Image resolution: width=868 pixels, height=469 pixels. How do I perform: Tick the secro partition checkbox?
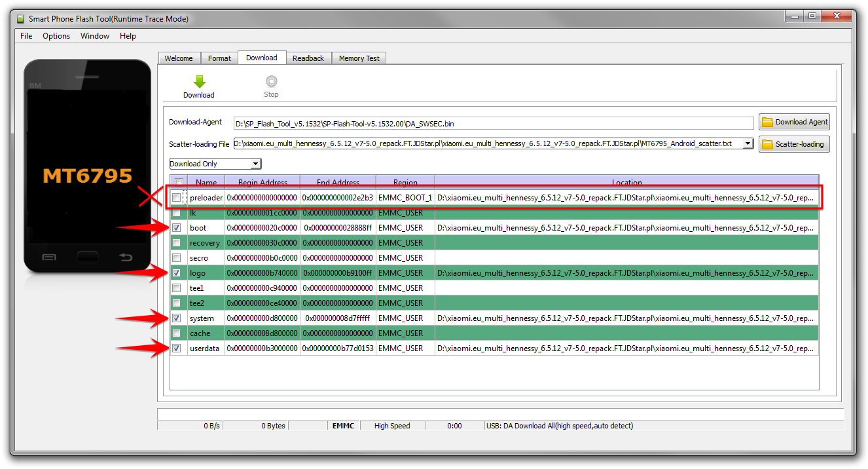pos(177,258)
